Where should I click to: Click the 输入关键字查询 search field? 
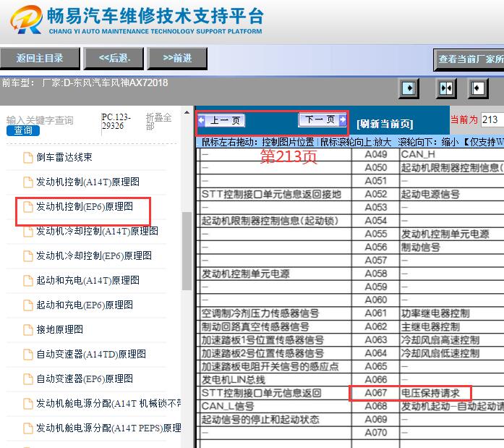[x=40, y=120]
